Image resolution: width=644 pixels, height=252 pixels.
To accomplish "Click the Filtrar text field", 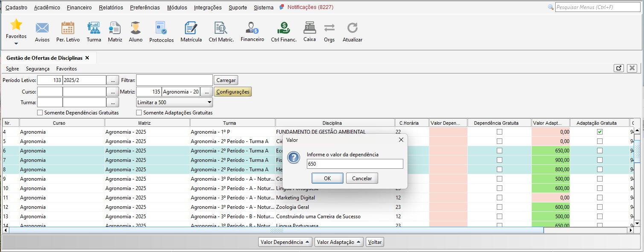I will [175, 80].
